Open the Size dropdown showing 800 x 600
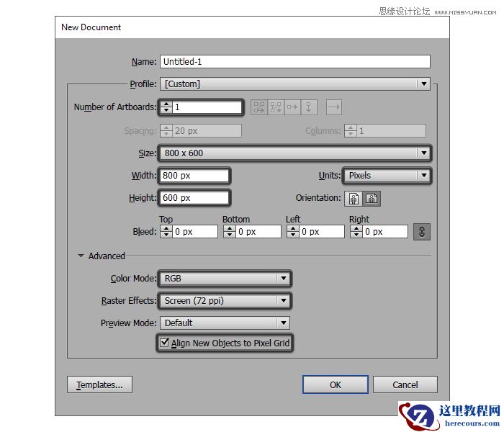Viewport: 504px width, 432px height. [x=295, y=153]
